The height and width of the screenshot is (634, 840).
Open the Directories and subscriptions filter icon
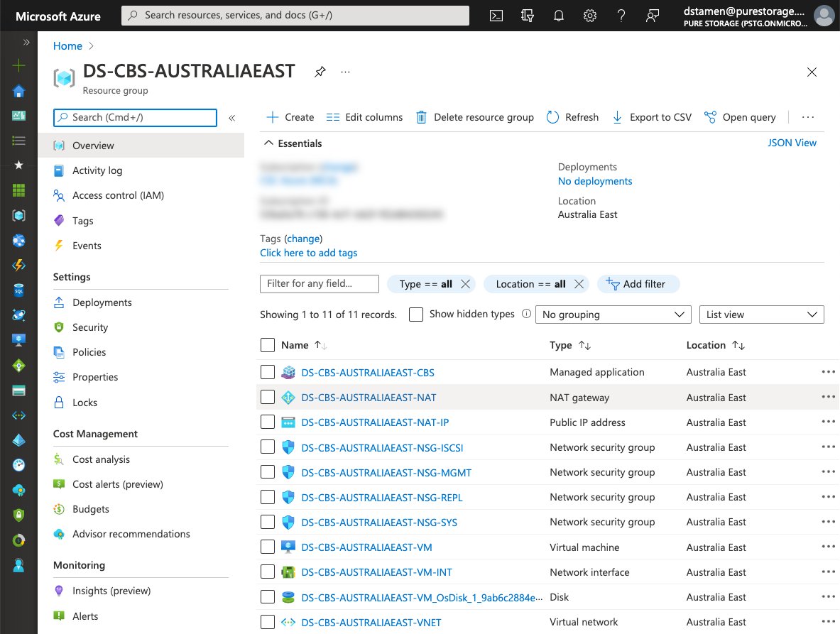527,16
